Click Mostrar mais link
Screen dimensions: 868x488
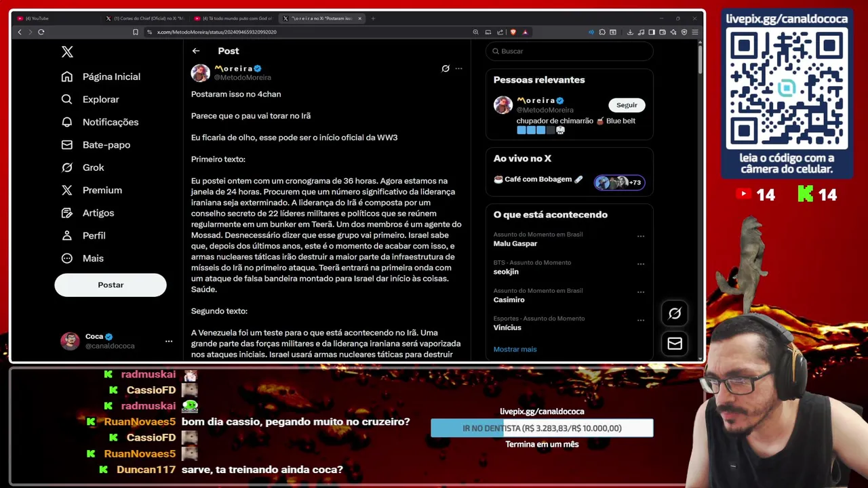pos(515,349)
